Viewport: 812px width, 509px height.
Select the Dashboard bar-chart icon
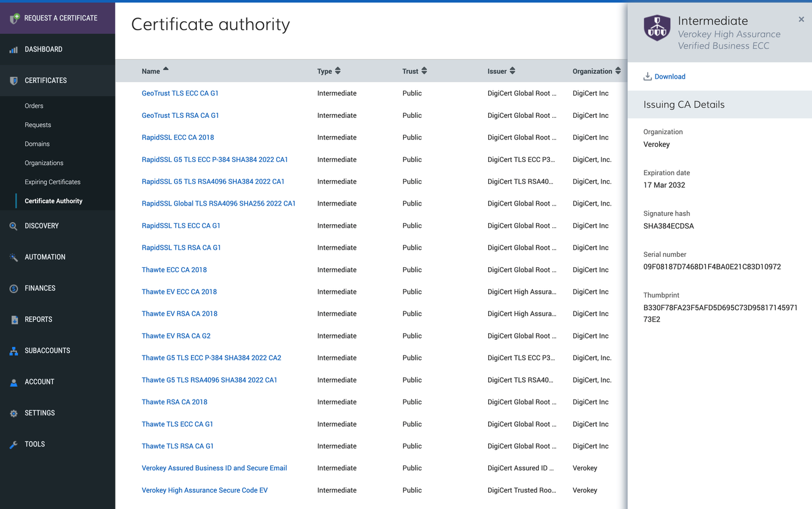[13, 49]
